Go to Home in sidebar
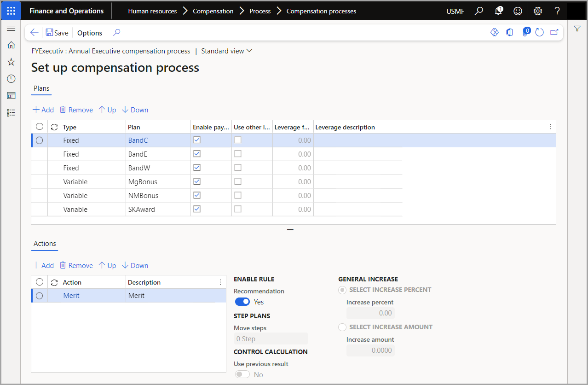588x385 pixels. tap(11, 45)
